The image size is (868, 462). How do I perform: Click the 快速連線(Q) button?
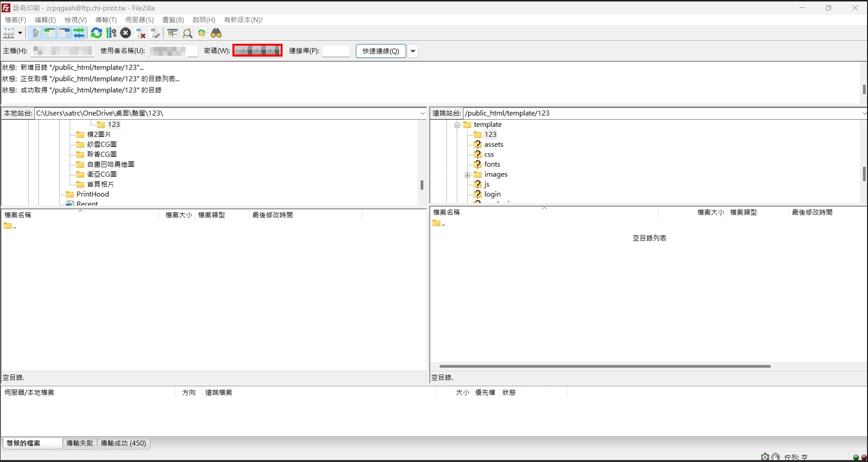point(381,51)
